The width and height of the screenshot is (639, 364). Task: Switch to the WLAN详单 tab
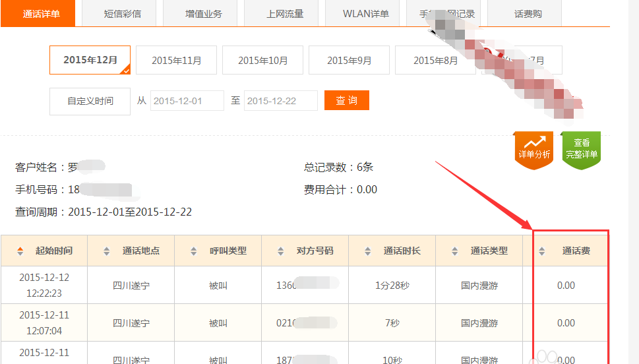coord(366,14)
